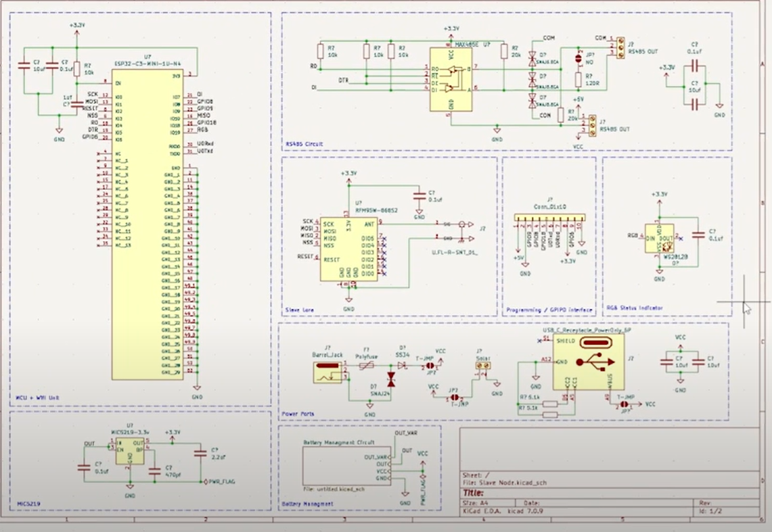Click the MAX485E transceiver chip symbol
The width and height of the screenshot is (772, 532).
click(451, 79)
